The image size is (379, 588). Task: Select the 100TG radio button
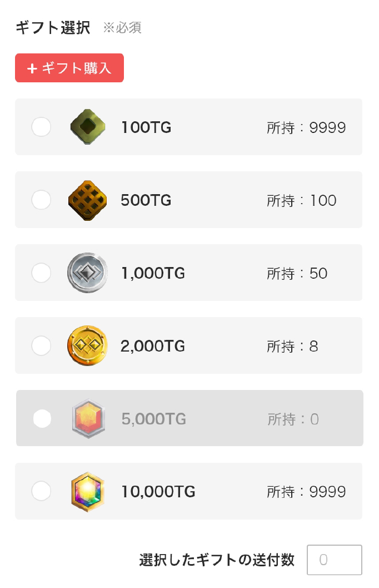pyautogui.click(x=41, y=127)
